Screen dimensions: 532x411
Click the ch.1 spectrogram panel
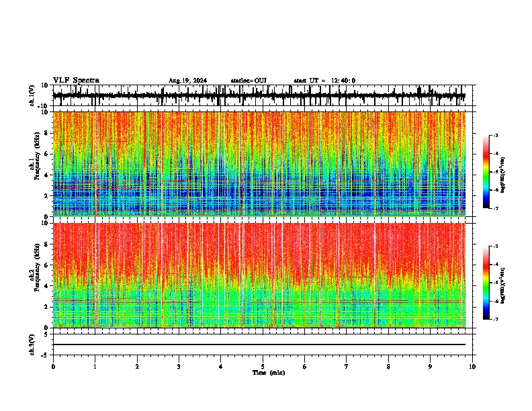pyautogui.click(x=259, y=164)
